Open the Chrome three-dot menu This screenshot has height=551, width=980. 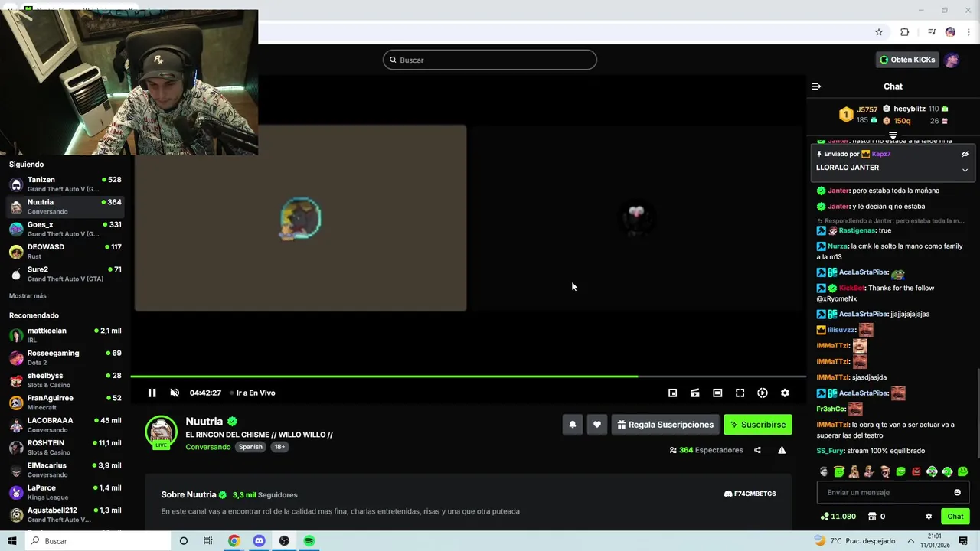pyautogui.click(x=969, y=32)
